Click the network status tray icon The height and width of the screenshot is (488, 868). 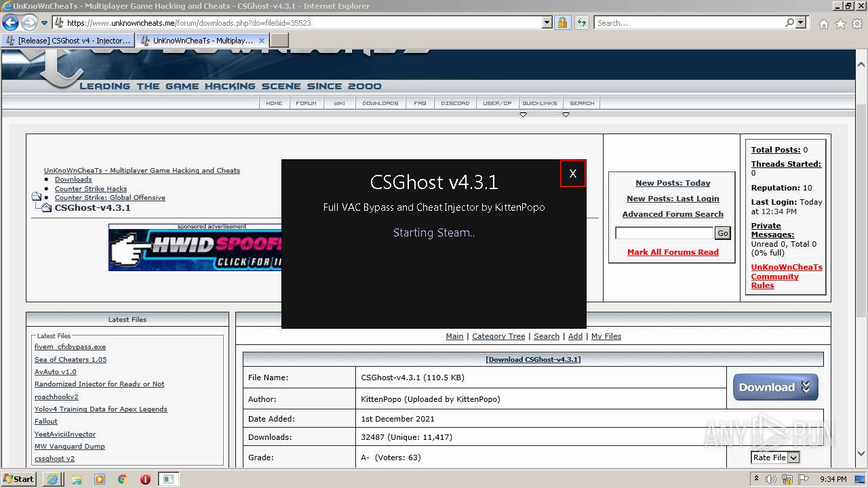pyautogui.click(x=788, y=479)
